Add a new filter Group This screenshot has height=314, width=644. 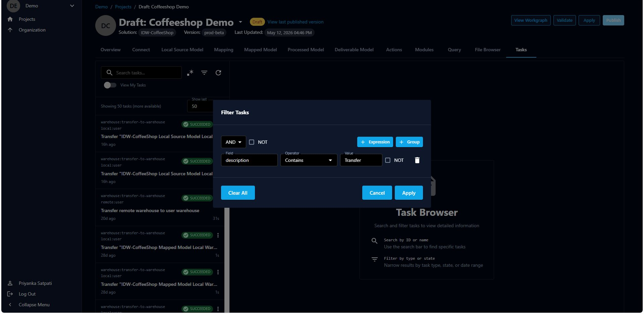tap(409, 142)
